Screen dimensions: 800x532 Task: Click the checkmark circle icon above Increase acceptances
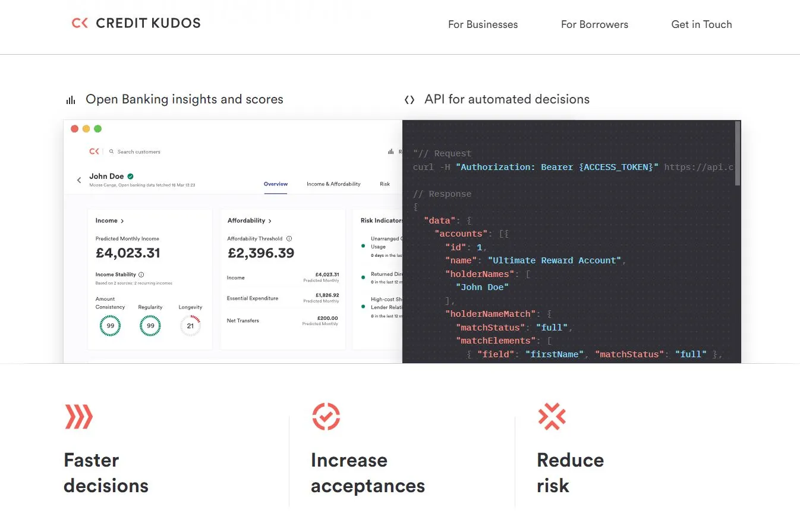326,417
